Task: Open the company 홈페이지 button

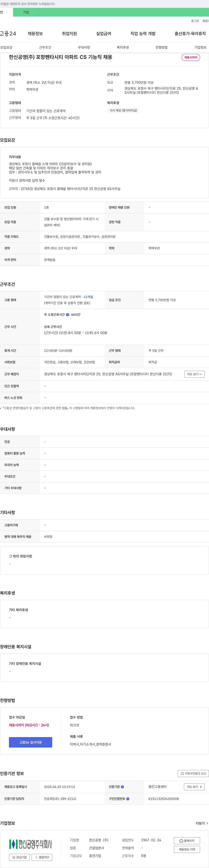Action: tap(187, 841)
